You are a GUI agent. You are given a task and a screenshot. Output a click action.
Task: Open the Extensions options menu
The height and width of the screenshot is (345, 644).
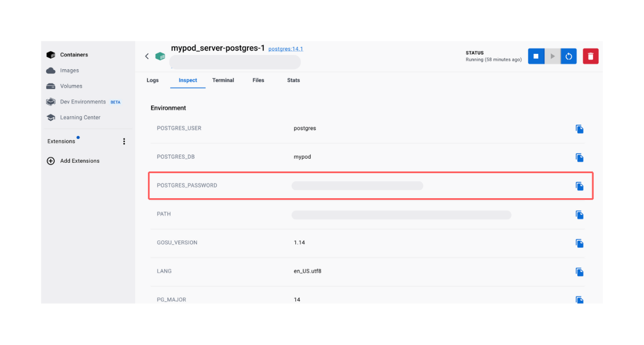coord(124,141)
